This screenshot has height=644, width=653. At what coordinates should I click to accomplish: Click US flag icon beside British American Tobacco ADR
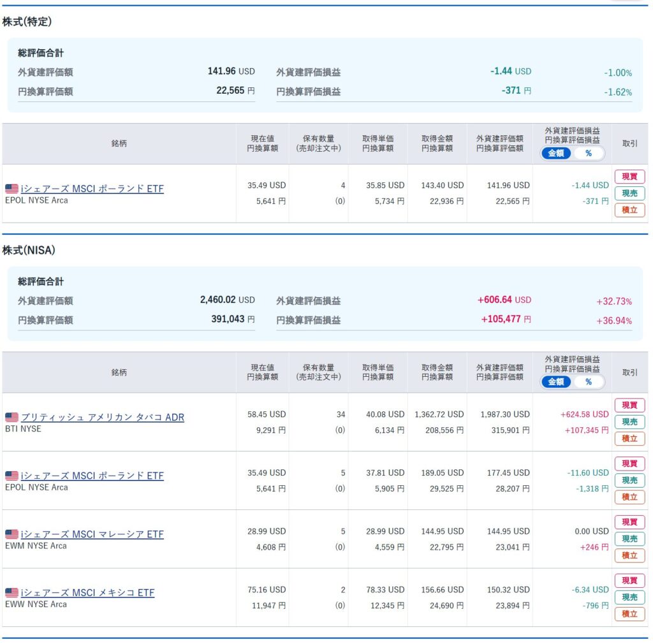pyautogui.click(x=11, y=418)
